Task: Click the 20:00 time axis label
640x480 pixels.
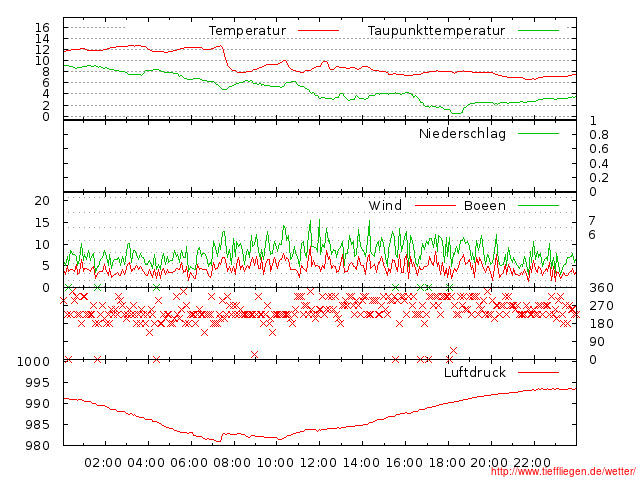Action: [489, 463]
